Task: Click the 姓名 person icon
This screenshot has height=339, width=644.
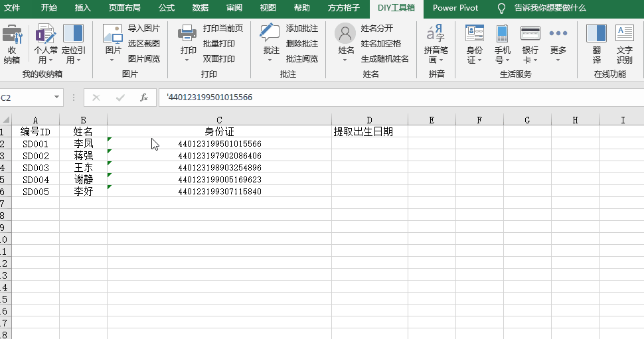Action: coord(345,34)
